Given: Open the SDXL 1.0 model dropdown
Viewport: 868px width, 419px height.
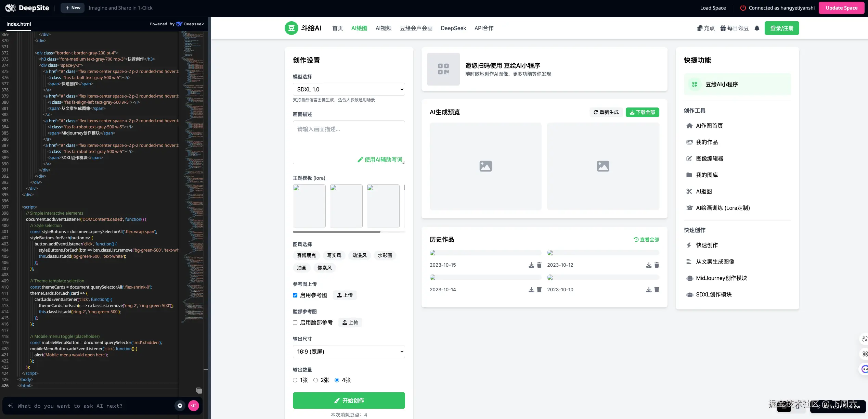Looking at the screenshot, I should click(x=348, y=89).
